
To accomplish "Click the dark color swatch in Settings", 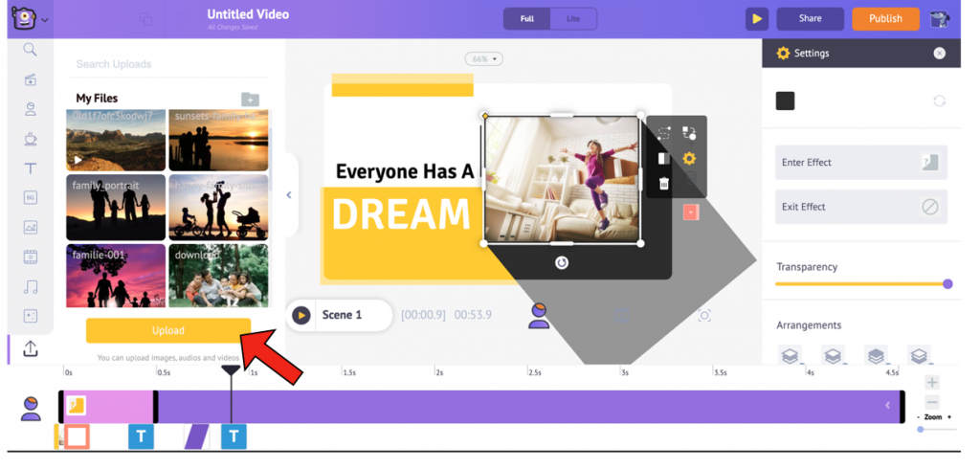I will click(x=785, y=101).
